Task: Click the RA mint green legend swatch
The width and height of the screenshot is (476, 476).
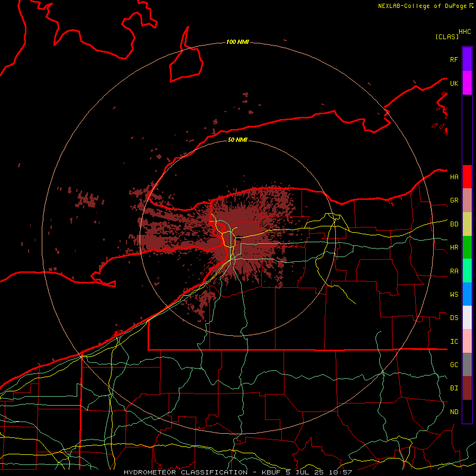Action: pyautogui.click(x=467, y=271)
